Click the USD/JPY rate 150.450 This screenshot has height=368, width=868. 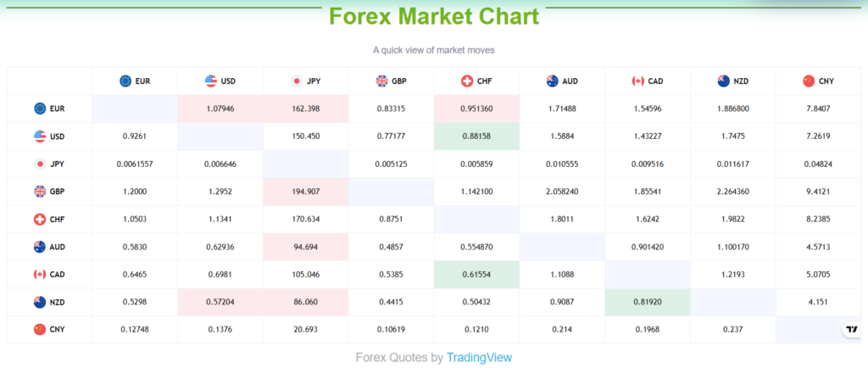(305, 137)
